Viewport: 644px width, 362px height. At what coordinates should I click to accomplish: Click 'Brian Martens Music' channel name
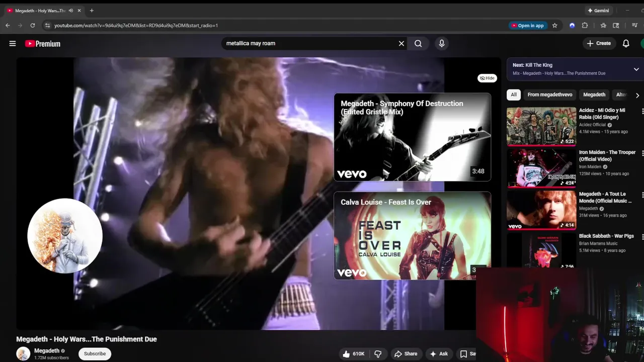598,243
